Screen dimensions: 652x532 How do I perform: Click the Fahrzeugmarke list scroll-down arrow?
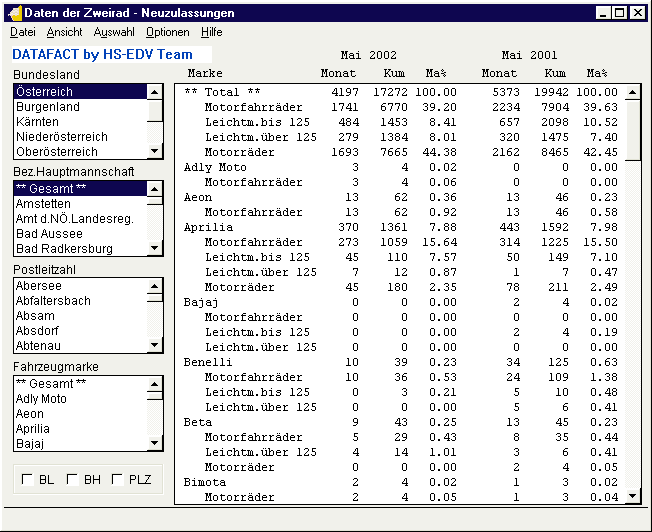pyautogui.click(x=155, y=442)
